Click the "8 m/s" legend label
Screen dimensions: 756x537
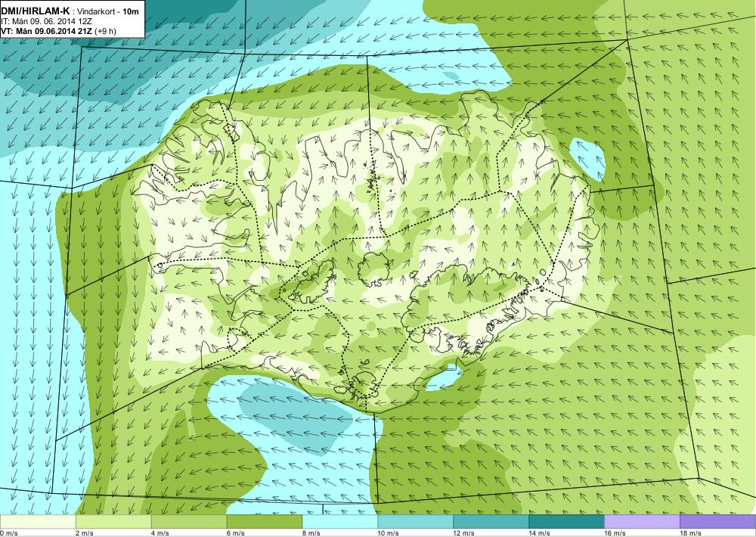point(311,533)
